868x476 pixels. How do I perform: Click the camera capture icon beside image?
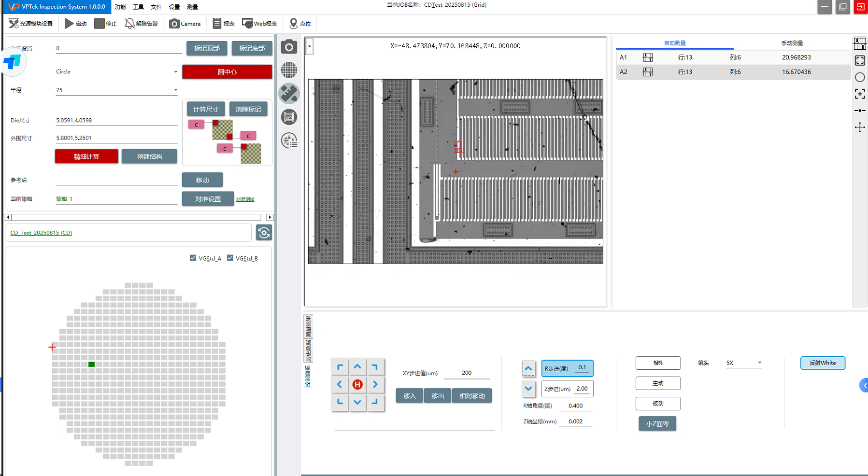click(289, 47)
